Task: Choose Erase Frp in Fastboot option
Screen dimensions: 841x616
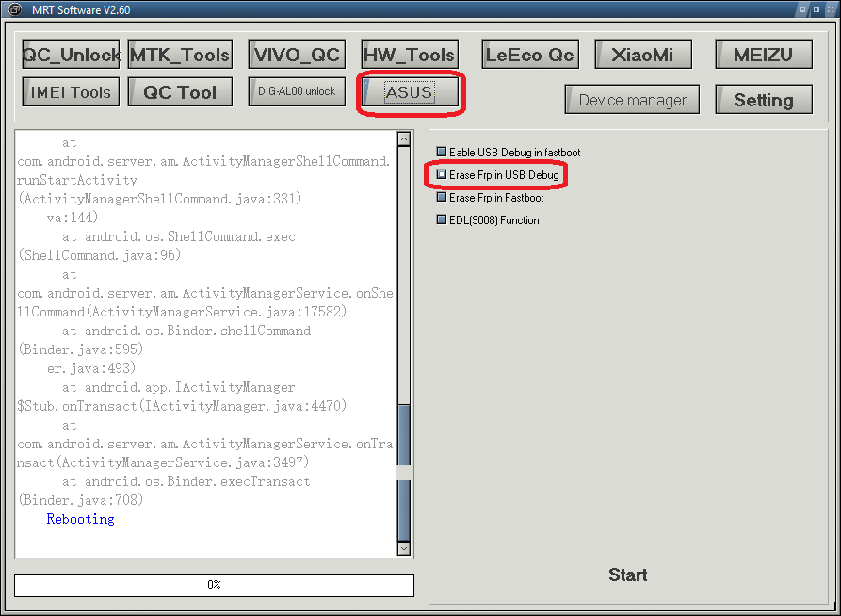Action: pyautogui.click(x=491, y=198)
